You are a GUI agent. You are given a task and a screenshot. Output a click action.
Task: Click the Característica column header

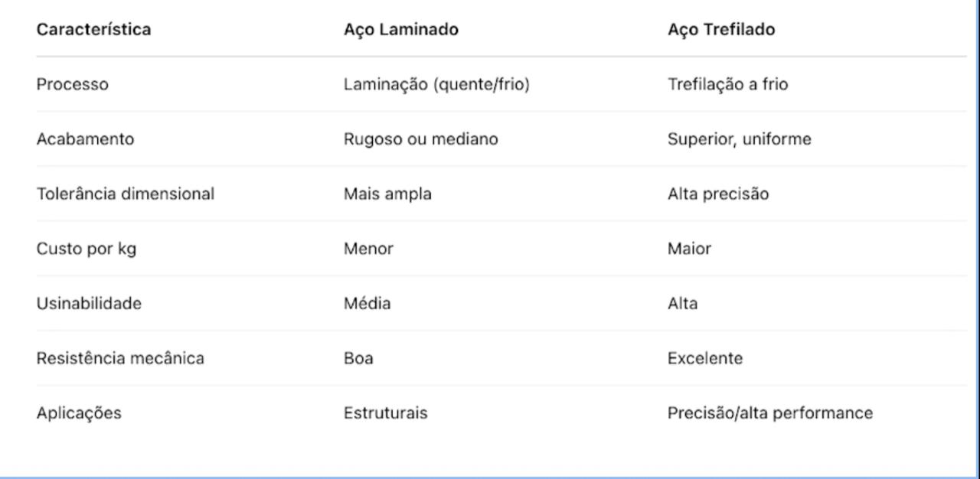tap(93, 30)
